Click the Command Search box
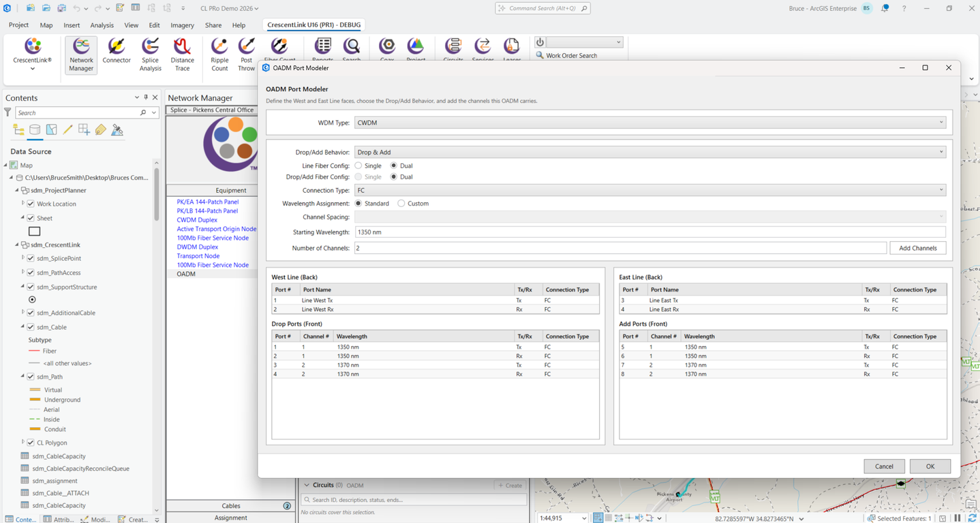 click(x=542, y=8)
